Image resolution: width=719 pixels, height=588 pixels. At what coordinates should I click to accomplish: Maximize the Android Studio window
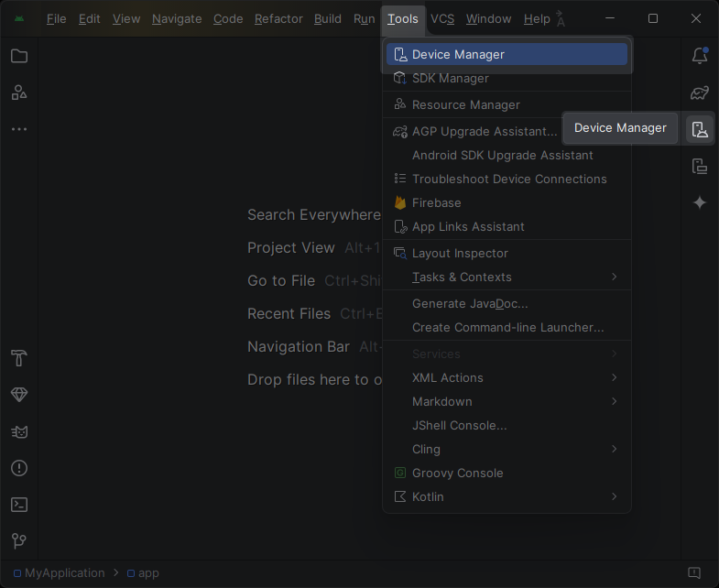pos(653,18)
